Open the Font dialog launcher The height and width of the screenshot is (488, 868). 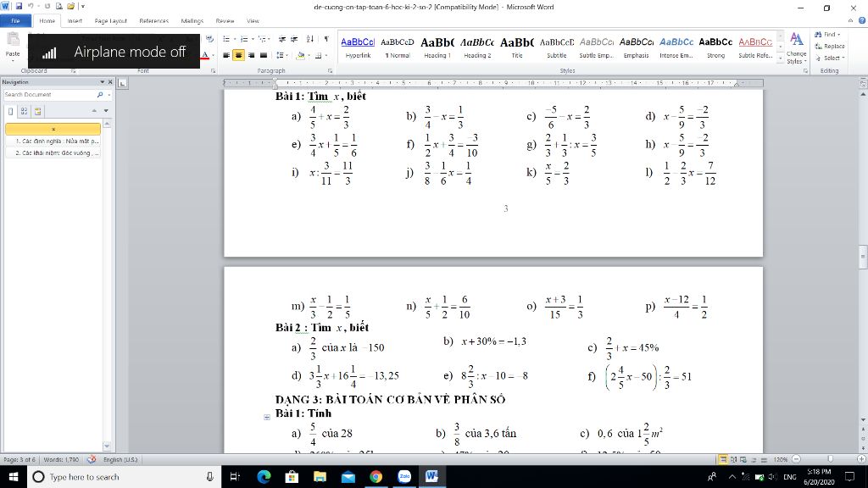point(213,71)
